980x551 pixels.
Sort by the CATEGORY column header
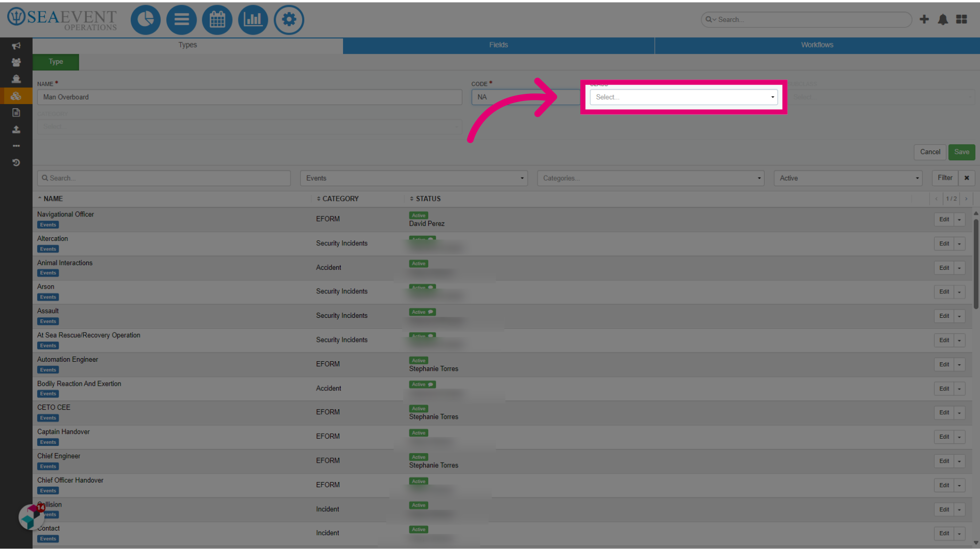pyautogui.click(x=337, y=198)
